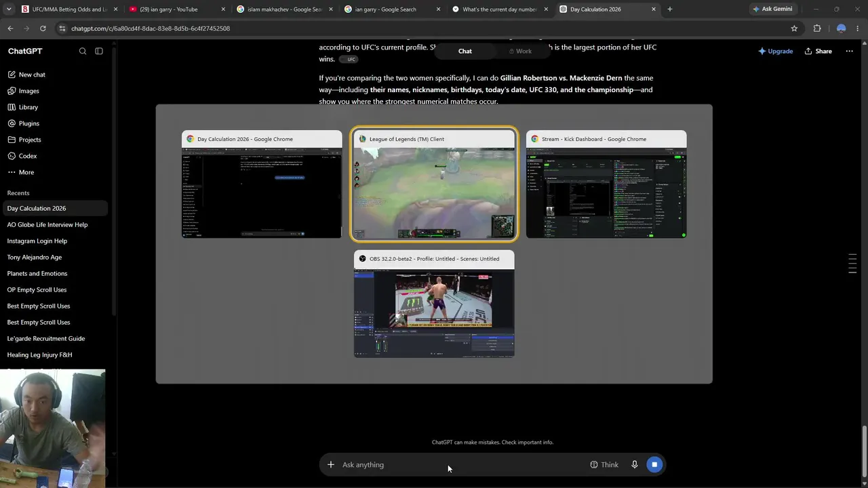Focus the Ask anything input field
Viewport: 868px width, 488px height.
pyautogui.click(x=462, y=465)
